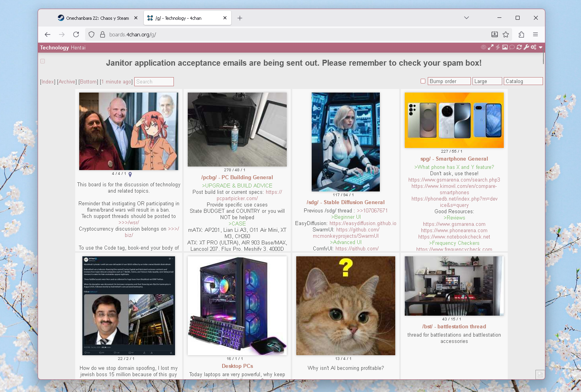Screen dimensions: 581x392
Task: Click the page scrollbar thumb at right edge
Action: pos(543,58)
